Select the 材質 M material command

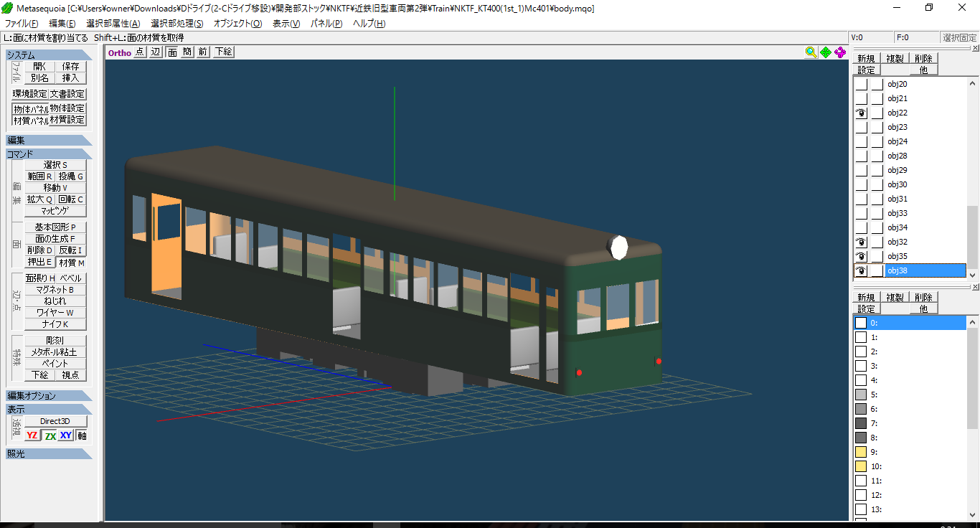(x=71, y=263)
